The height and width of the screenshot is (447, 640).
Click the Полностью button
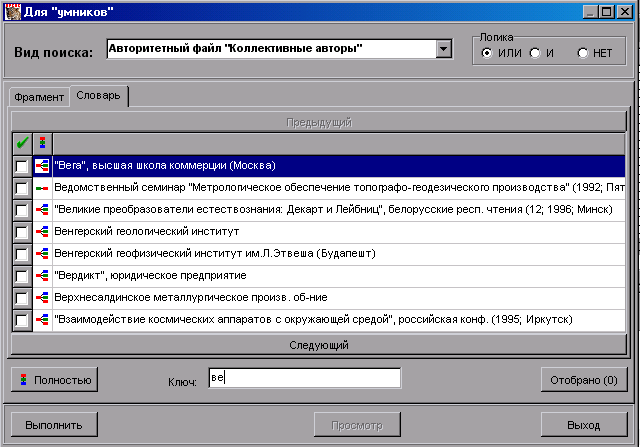pyautogui.click(x=54, y=380)
